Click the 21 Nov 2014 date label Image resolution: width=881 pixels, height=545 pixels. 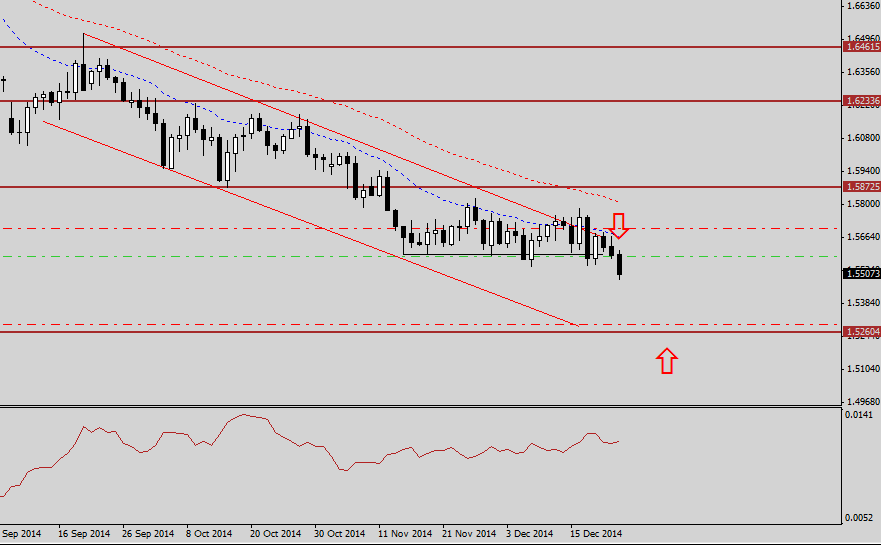(x=468, y=533)
